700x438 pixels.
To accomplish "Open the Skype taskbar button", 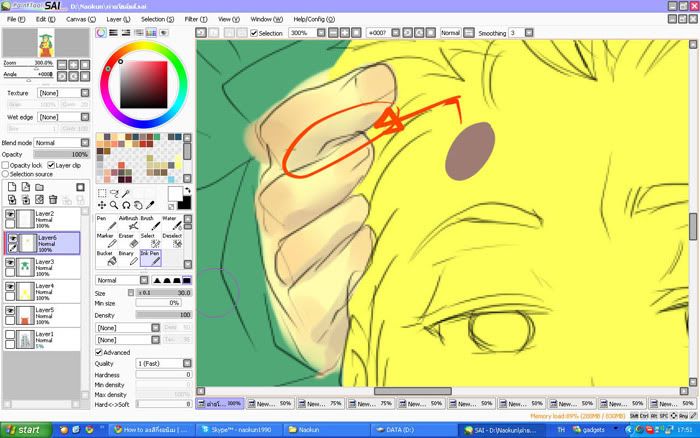I will click(x=245, y=429).
